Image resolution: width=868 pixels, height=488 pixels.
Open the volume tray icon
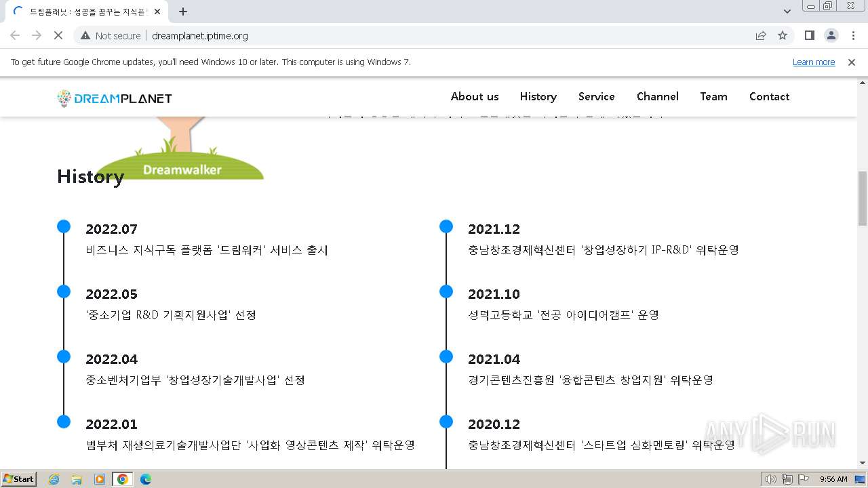point(771,479)
